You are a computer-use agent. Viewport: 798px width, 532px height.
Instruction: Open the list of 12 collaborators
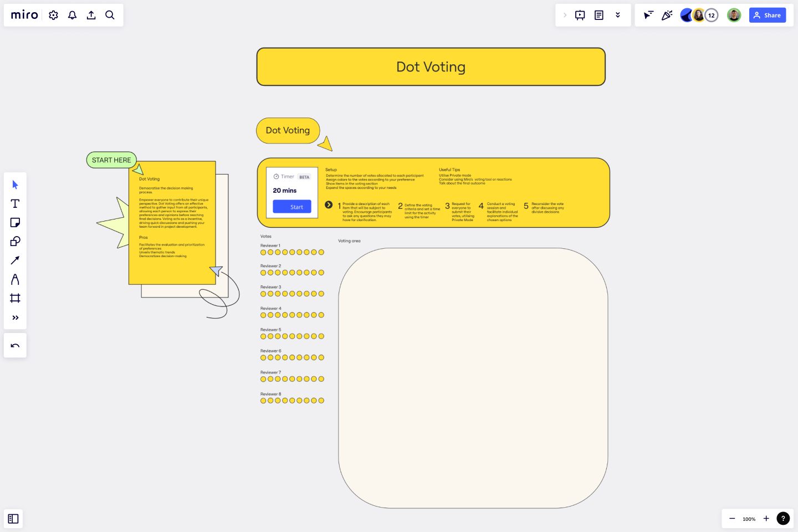pos(712,15)
